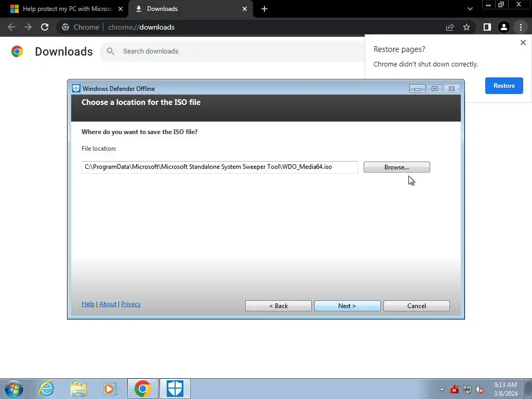This screenshot has width=532, height=399.
Task: Close the Help protect my PC tab
Action: tap(120, 9)
